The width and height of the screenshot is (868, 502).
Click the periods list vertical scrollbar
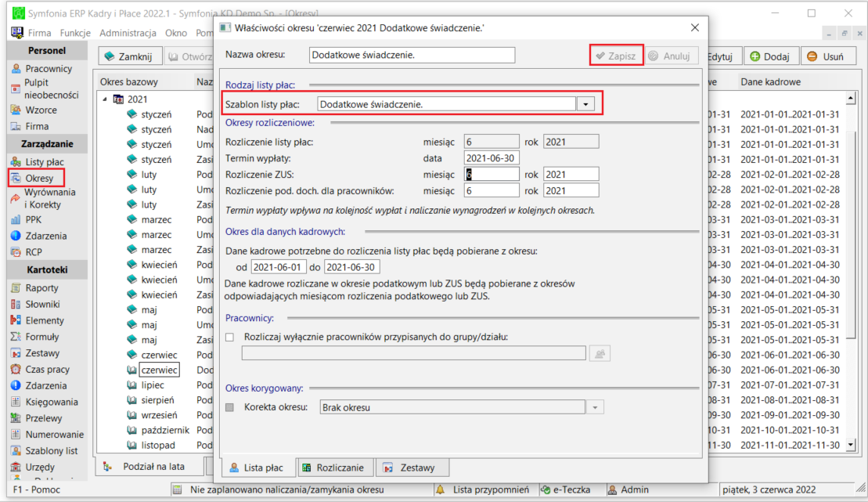(x=851, y=272)
